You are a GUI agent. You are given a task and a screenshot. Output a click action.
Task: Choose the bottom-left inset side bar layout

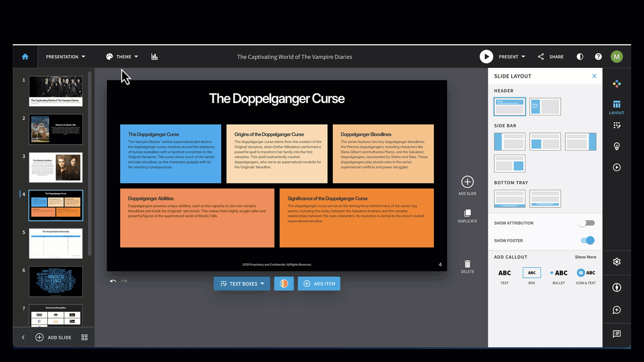point(545,141)
